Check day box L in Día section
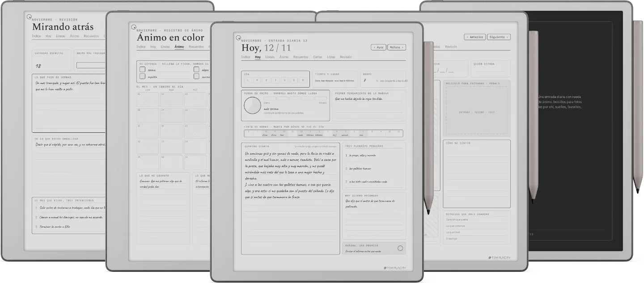The width and height of the screenshot is (644, 283). [x=248, y=80]
